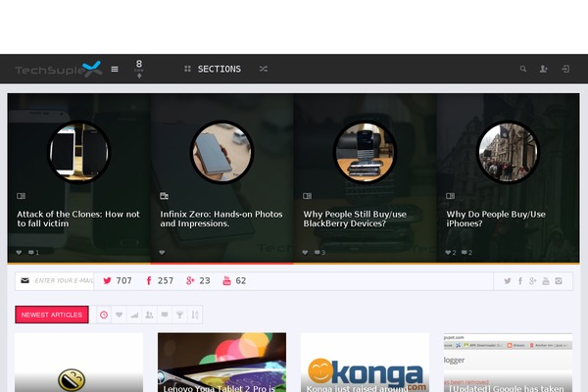Open the Konga raised funding card
Viewport: 588px width, 392px height.
click(365, 363)
